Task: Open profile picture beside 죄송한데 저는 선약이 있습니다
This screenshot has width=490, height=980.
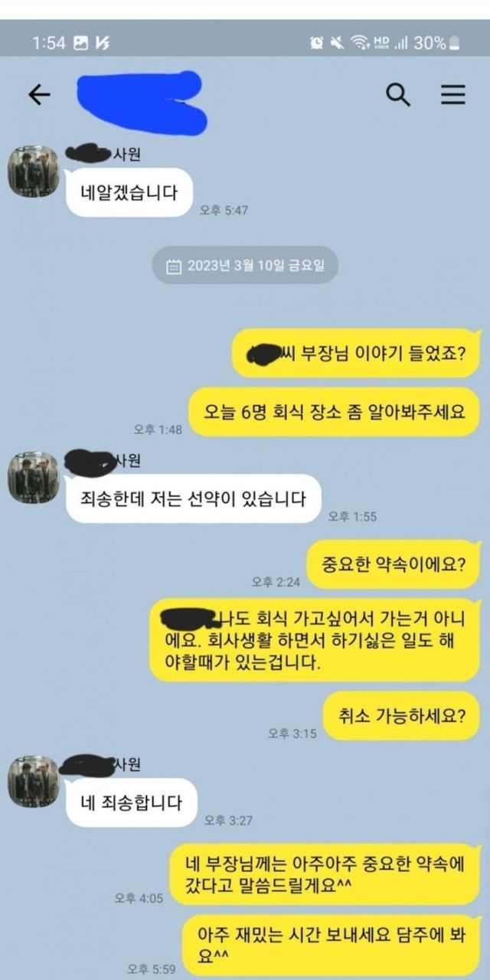Action: point(33,476)
